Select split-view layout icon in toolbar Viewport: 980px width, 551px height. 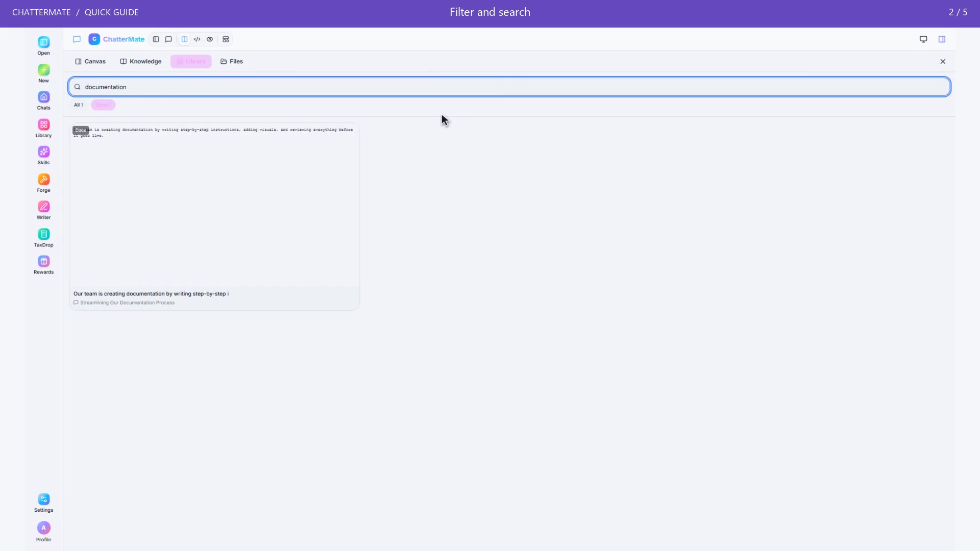[184, 39]
